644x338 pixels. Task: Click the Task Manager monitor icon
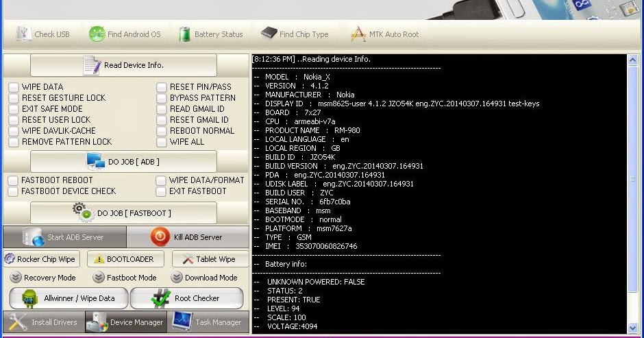point(182,322)
